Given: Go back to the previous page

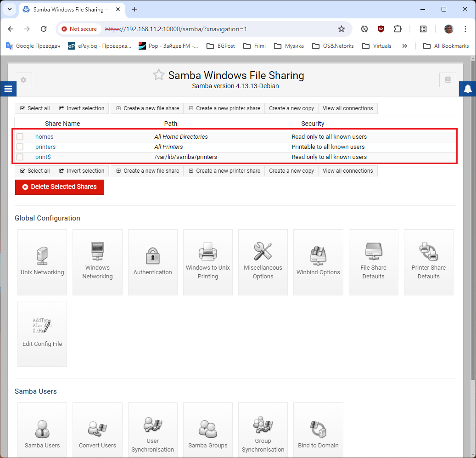Looking at the screenshot, I should point(11,29).
